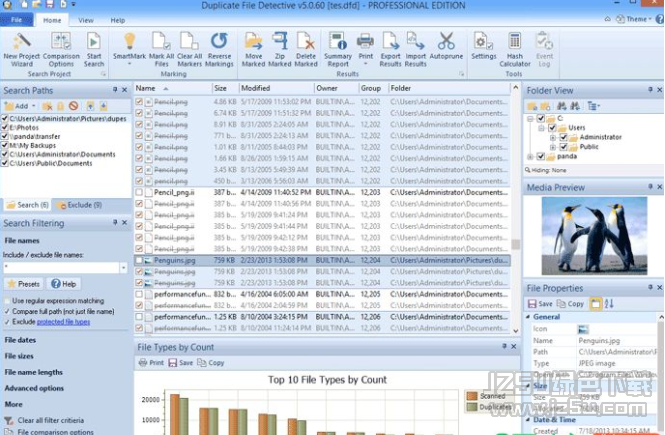Open Settings from ribbon

pyautogui.click(x=483, y=46)
